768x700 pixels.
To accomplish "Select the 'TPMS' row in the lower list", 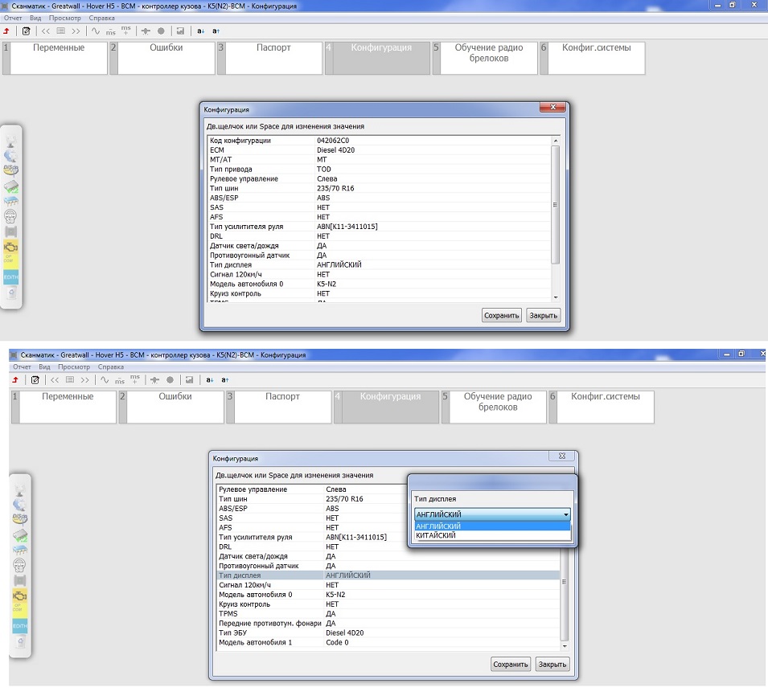I will (x=388, y=614).
